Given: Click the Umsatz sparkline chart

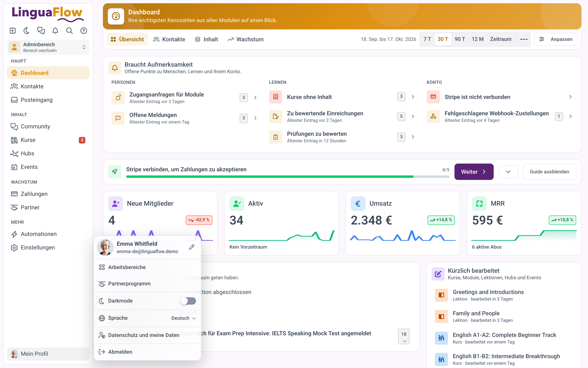Looking at the screenshot, I should pyautogui.click(x=403, y=236).
